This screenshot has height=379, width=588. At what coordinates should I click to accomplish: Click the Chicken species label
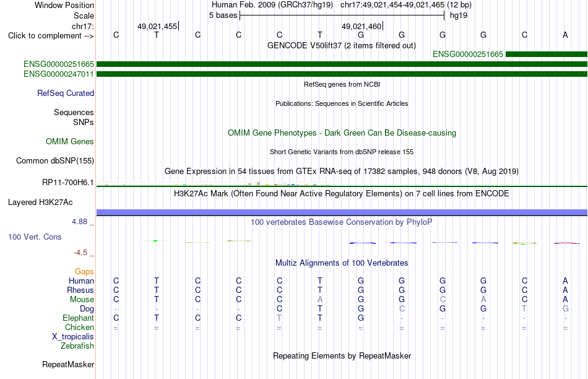tap(79, 327)
